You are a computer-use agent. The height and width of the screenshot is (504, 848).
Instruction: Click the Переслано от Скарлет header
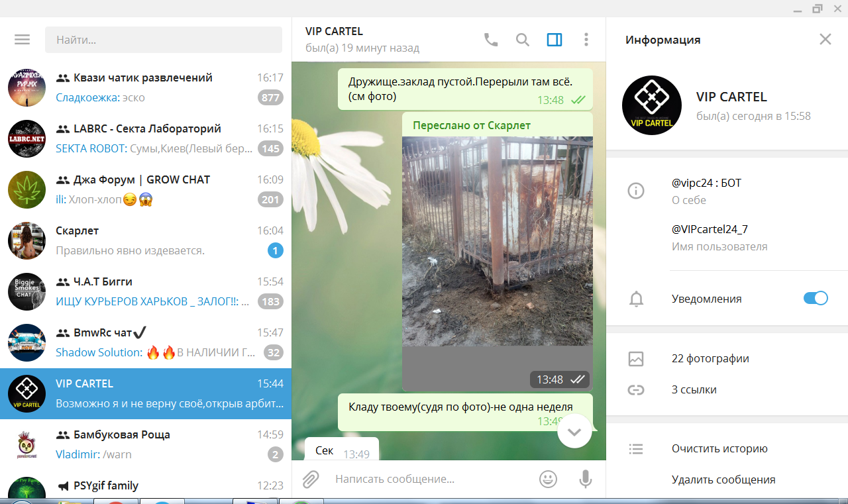(x=472, y=125)
